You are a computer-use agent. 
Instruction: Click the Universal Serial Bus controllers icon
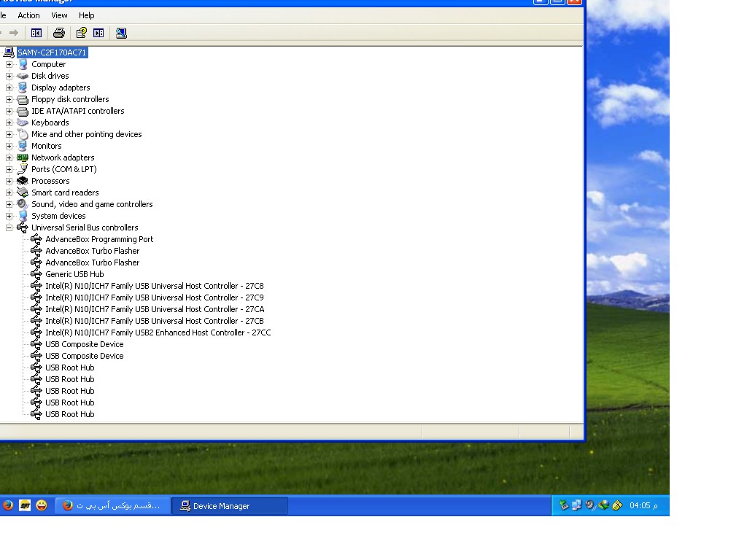tap(23, 227)
